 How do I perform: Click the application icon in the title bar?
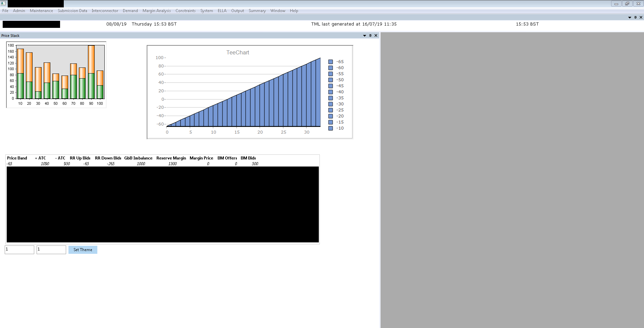(3, 3)
